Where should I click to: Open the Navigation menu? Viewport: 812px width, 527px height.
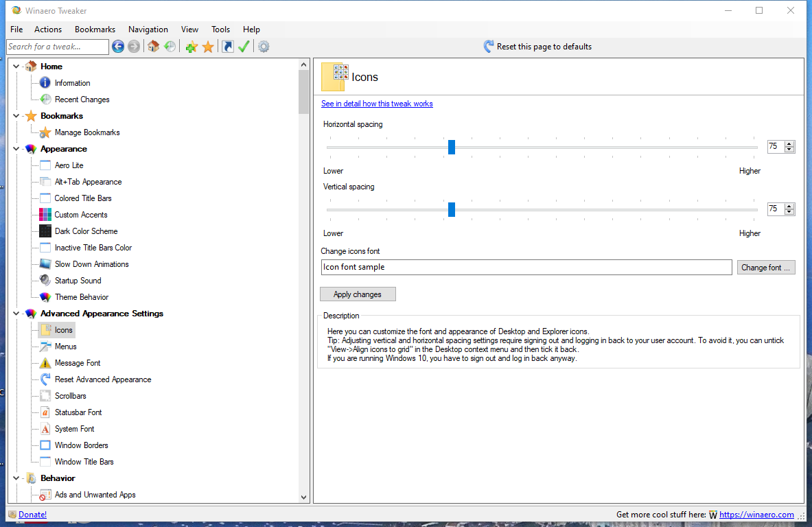(148, 30)
